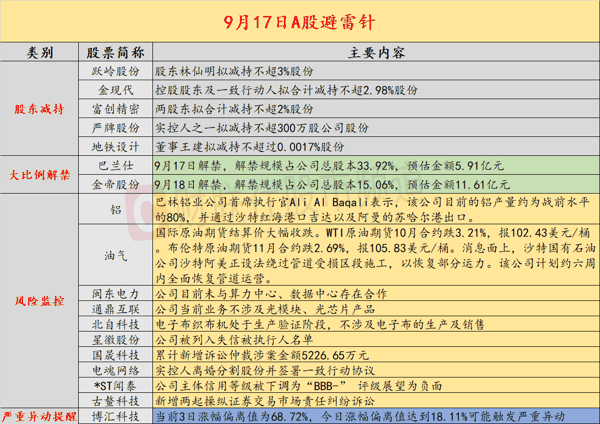Click the 股东减持 category cell
The image size is (600, 424).
(39, 109)
